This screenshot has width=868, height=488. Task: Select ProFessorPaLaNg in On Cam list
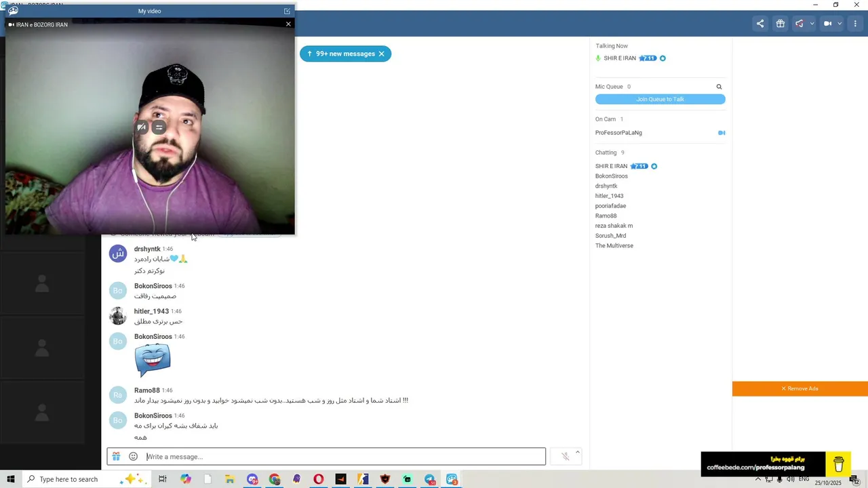click(x=618, y=133)
